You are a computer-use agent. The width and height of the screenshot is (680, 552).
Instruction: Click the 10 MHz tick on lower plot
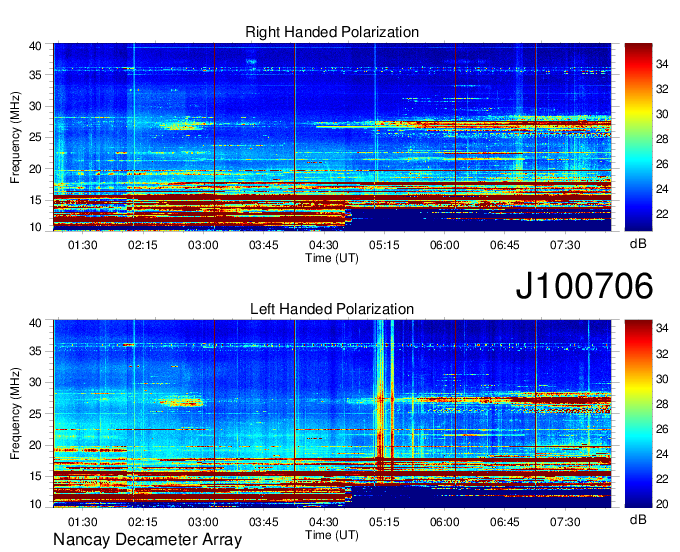click(35, 504)
